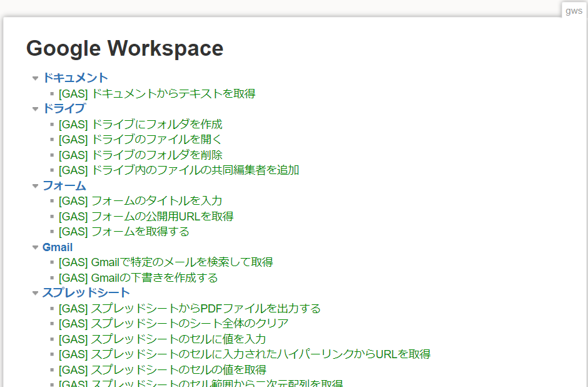Collapse the Gmail section
The width and height of the screenshot is (588, 387).
[35, 247]
